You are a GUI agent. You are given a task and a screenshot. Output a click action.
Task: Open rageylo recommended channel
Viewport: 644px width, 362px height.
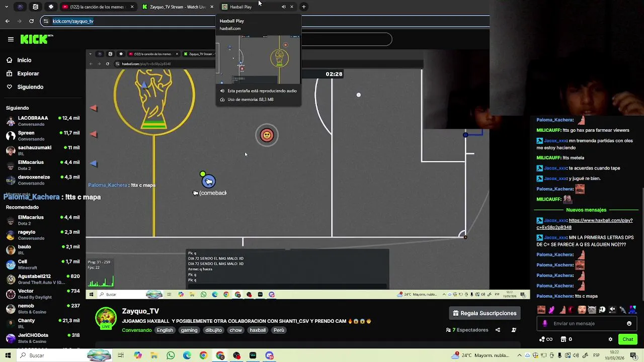tap(43, 235)
